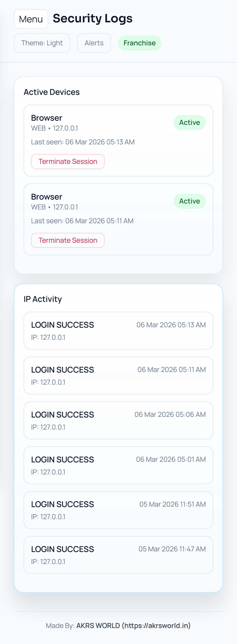Click Active badge of 05:11 AM device
Image resolution: width=237 pixels, height=644 pixels.
(189, 201)
